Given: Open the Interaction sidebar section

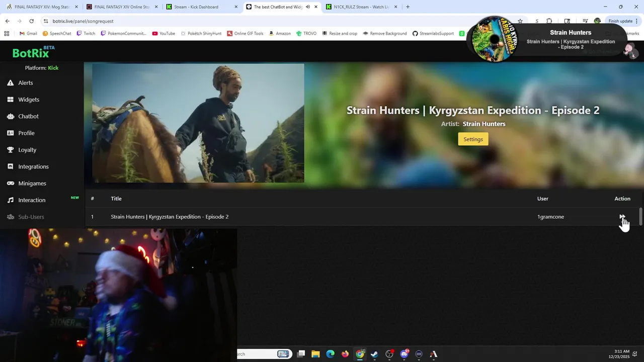Looking at the screenshot, I should point(26,200).
